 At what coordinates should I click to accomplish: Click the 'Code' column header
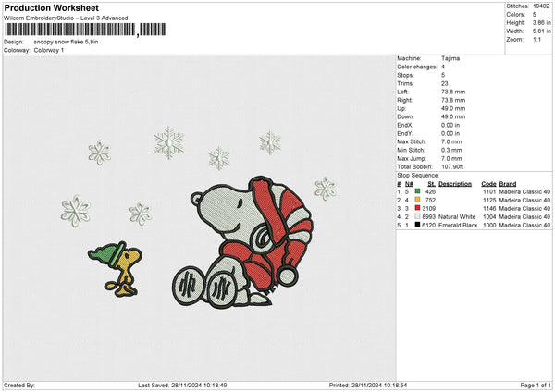488,184
